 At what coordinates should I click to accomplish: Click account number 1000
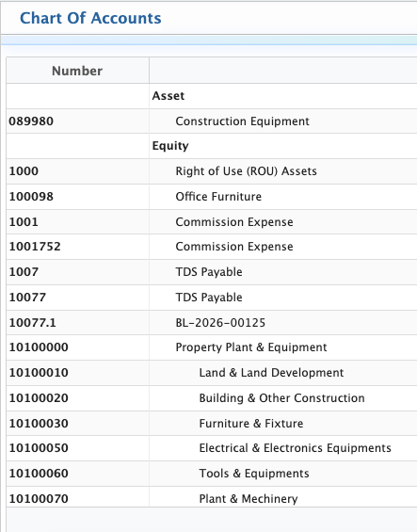[24, 171]
